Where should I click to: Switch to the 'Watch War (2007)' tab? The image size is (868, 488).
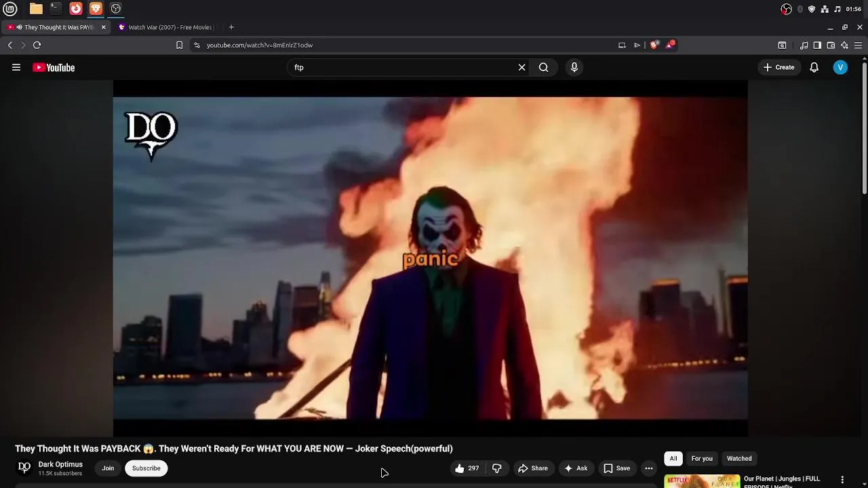[x=166, y=27]
